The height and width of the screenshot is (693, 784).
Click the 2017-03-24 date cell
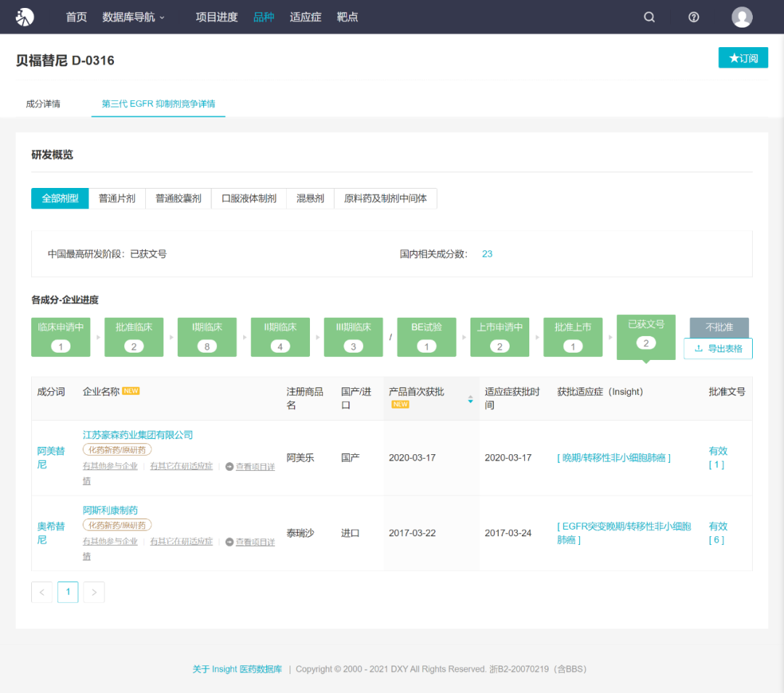click(x=508, y=533)
